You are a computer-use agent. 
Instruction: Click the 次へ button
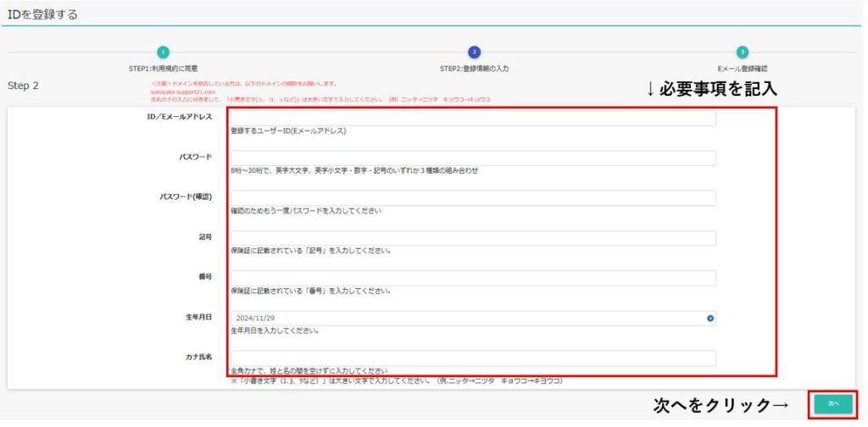pos(833,404)
